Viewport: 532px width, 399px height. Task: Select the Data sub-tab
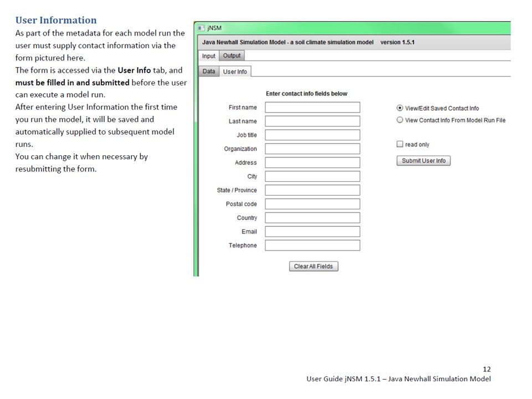[x=209, y=71]
